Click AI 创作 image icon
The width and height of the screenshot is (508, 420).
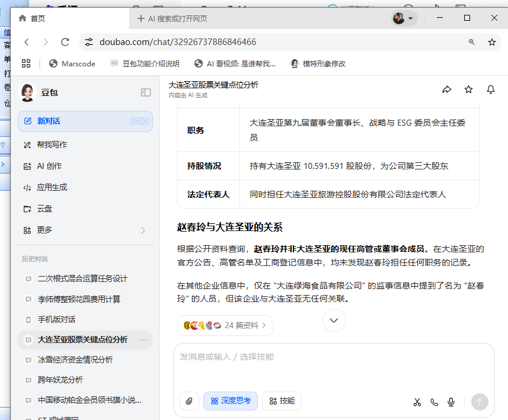[x=27, y=166]
